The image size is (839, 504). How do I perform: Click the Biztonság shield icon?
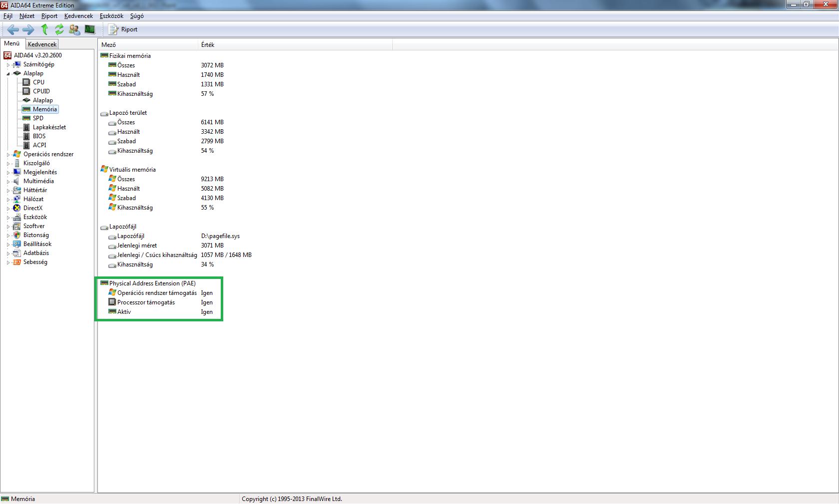click(17, 235)
